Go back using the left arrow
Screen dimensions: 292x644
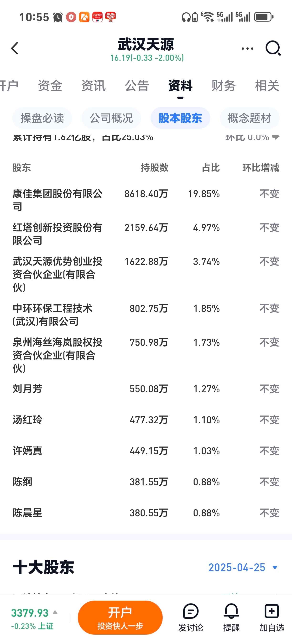(15, 48)
